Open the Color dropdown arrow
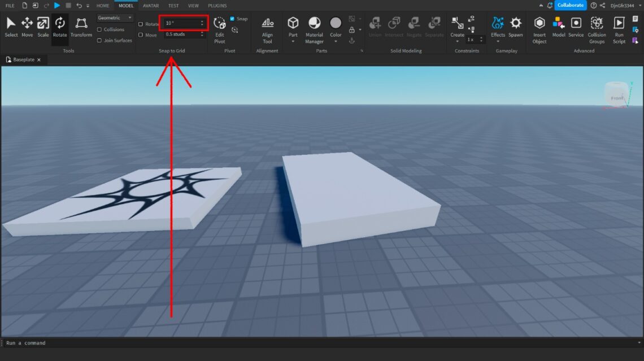The width and height of the screenshot is (644, 361). (336, 40)
